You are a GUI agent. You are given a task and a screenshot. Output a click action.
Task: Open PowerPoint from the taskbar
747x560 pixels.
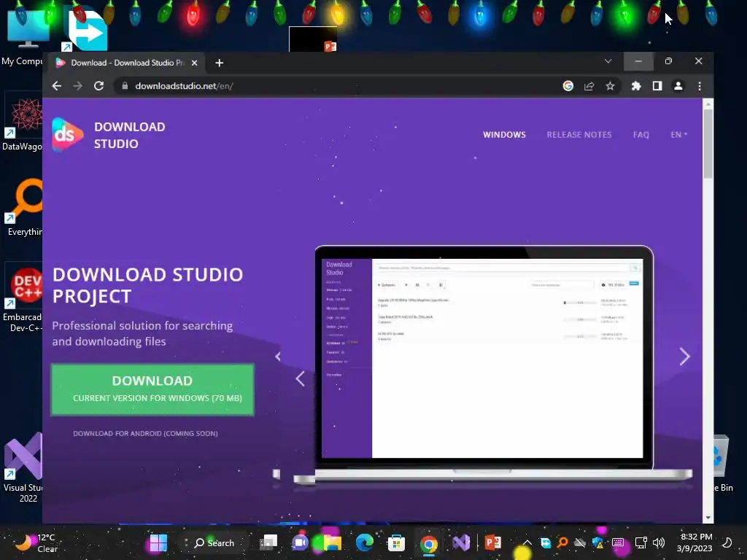pyautogui.click(x=493, y=542)
